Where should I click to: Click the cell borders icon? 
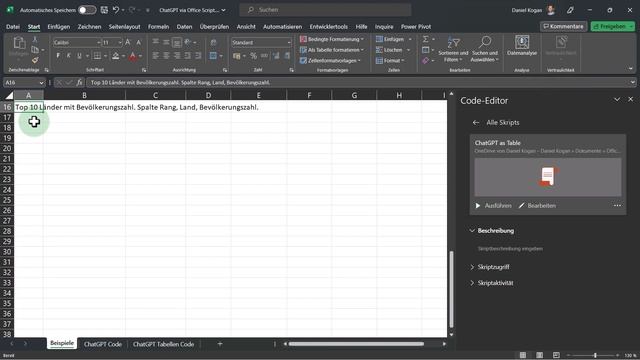click(x=97, y=56)
